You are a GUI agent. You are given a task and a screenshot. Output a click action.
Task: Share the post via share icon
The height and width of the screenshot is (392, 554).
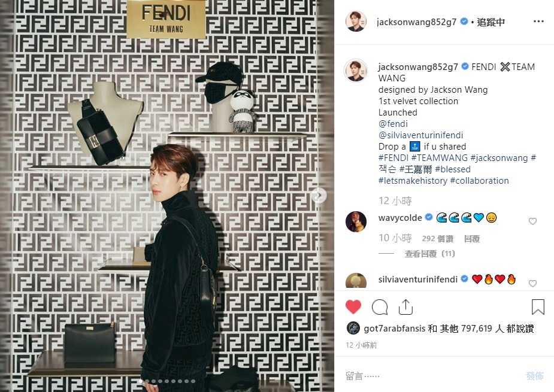405,307
